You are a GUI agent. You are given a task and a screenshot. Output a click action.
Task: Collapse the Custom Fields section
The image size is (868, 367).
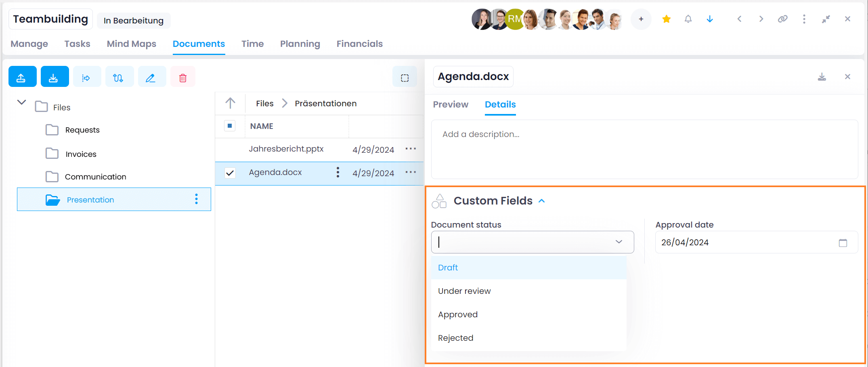(542, 201)
